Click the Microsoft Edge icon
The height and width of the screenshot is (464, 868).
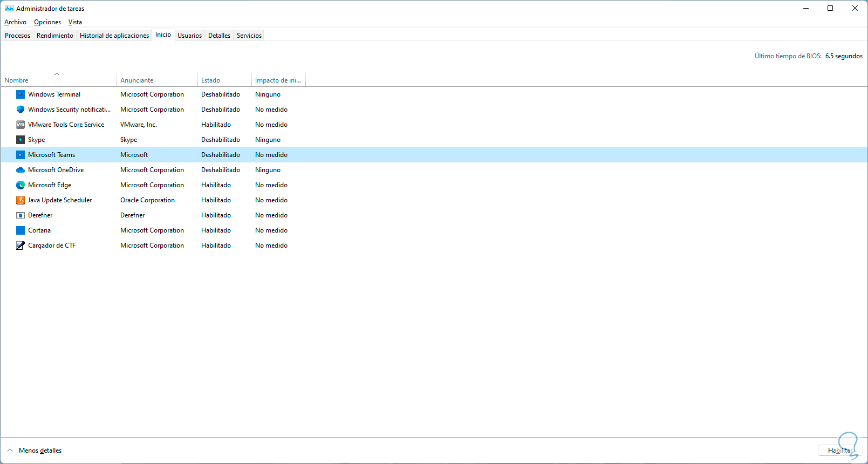point(20,185)
